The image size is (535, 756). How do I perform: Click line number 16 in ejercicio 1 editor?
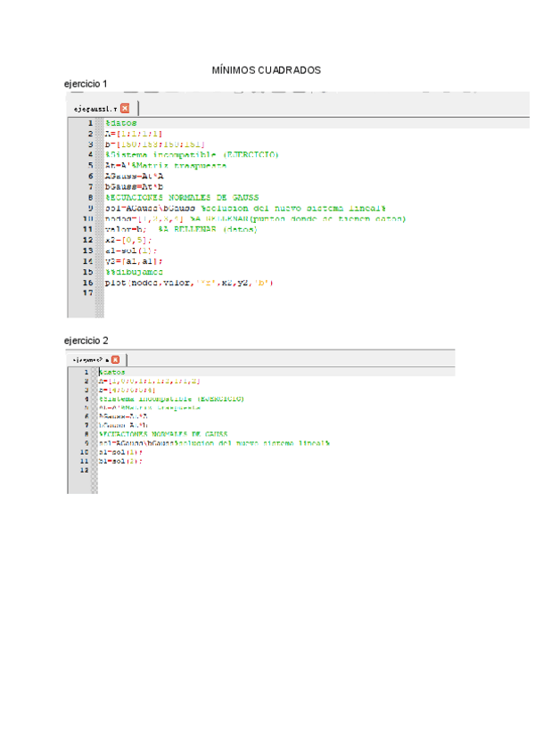tap(88, 283)
